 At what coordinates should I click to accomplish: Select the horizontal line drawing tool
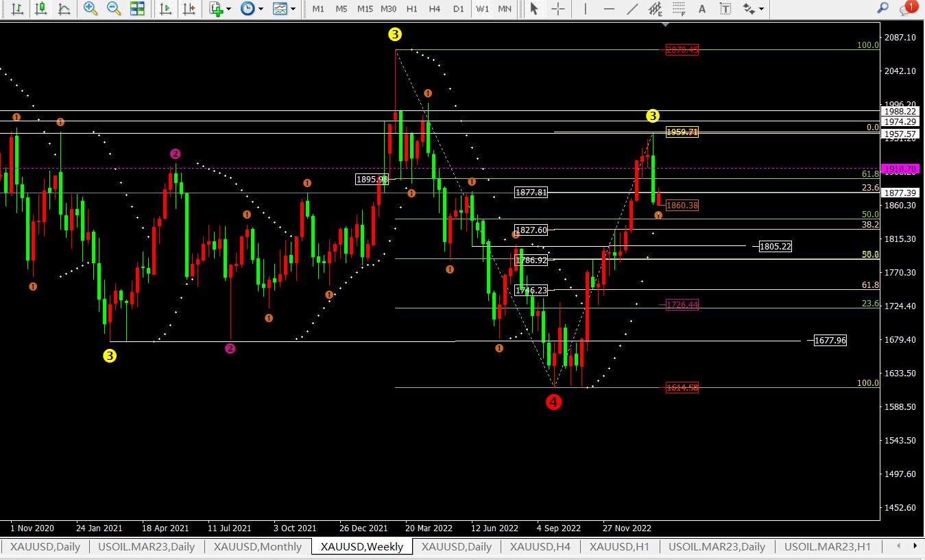coord(609,9)
